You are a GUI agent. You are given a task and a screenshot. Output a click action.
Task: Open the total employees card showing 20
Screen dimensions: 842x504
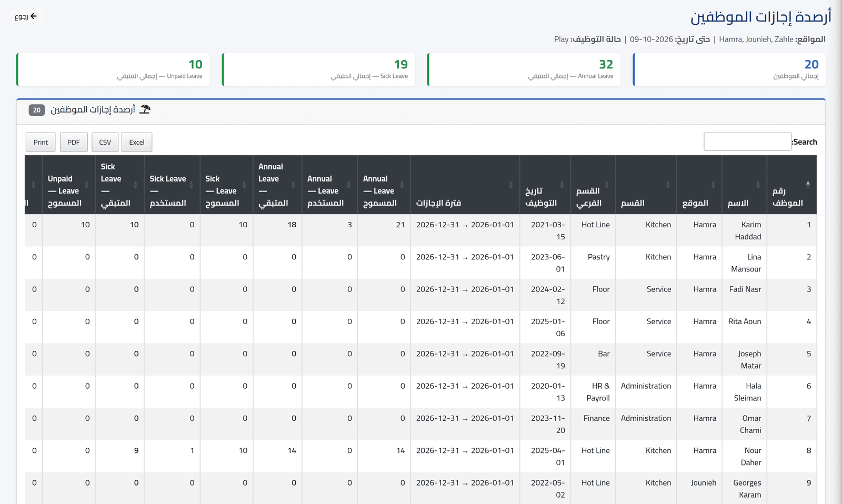coord(729,69)
